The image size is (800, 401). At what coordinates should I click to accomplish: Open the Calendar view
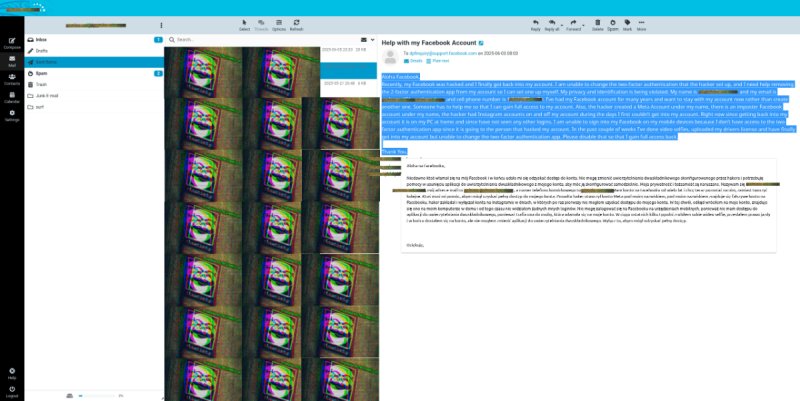click(x=12, y=98)
